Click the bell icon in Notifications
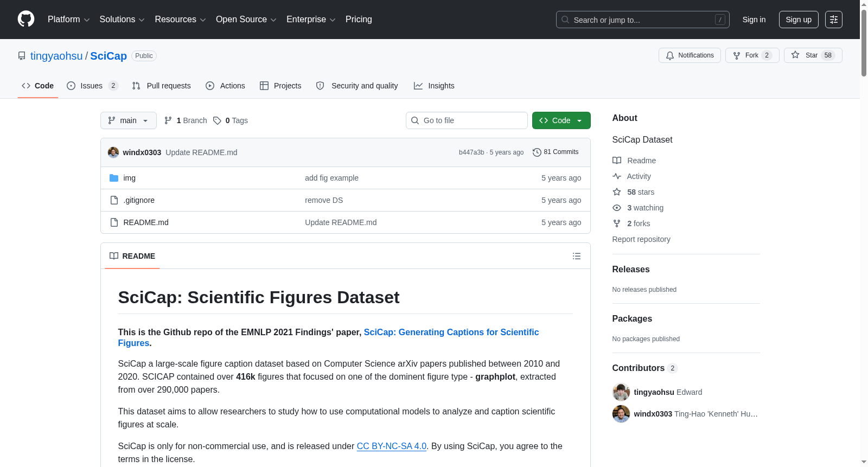The image size is (868, 467). 670,55
